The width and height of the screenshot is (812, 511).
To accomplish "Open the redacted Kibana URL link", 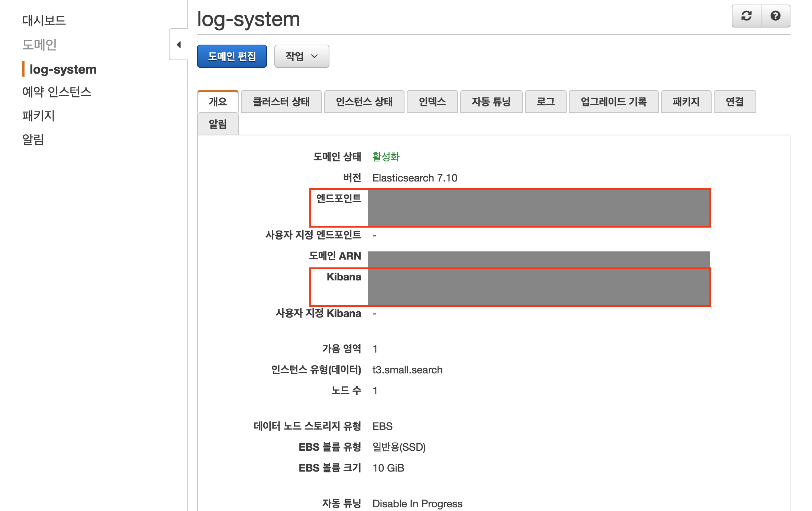I will click(538, 287).
